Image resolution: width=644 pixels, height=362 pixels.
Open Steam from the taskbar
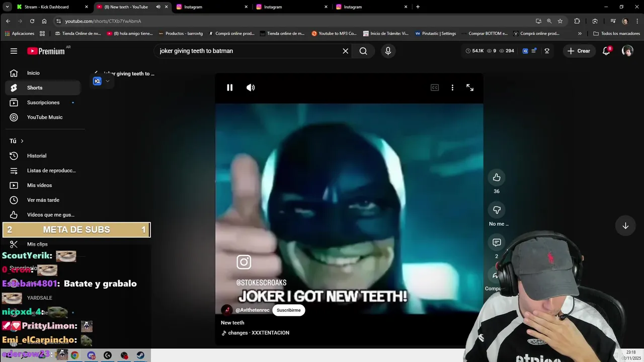[x=141, y=355]
